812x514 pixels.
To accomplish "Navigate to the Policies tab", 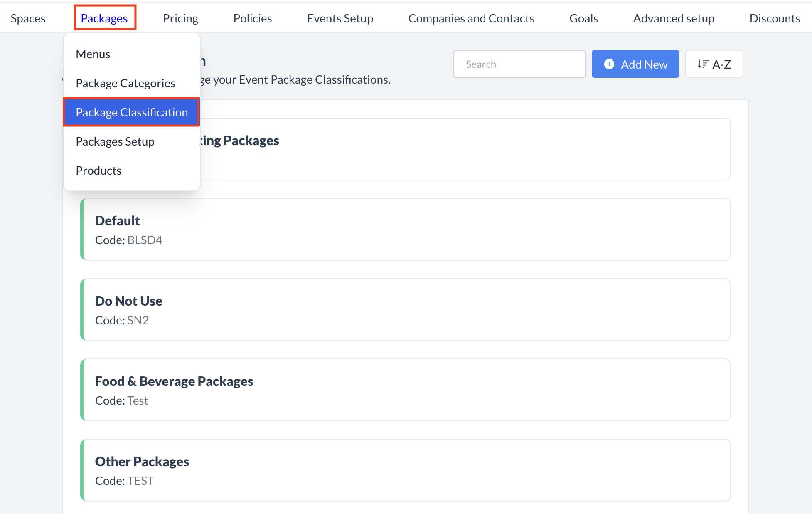I will tap(252, 18).
